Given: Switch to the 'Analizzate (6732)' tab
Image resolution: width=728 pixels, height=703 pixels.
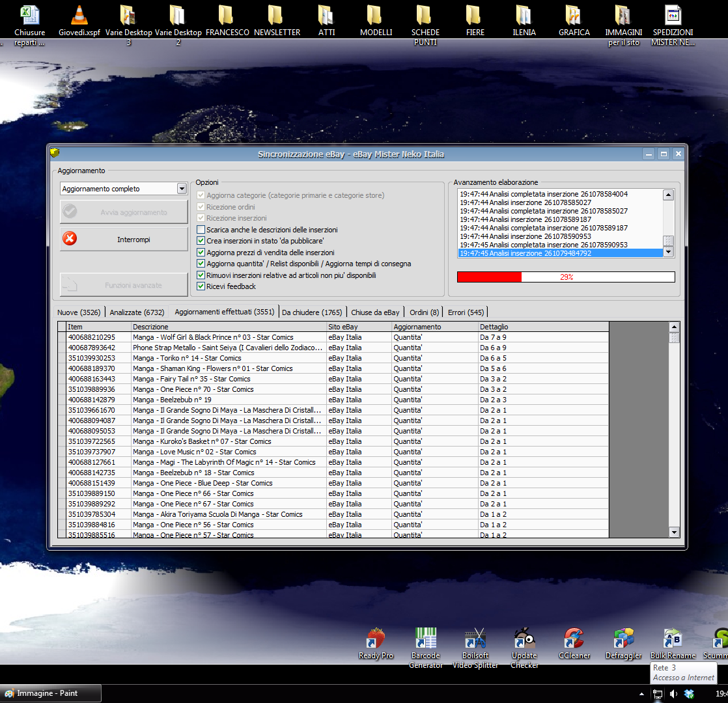Looking at the screenshot, I should coord(137,312).
